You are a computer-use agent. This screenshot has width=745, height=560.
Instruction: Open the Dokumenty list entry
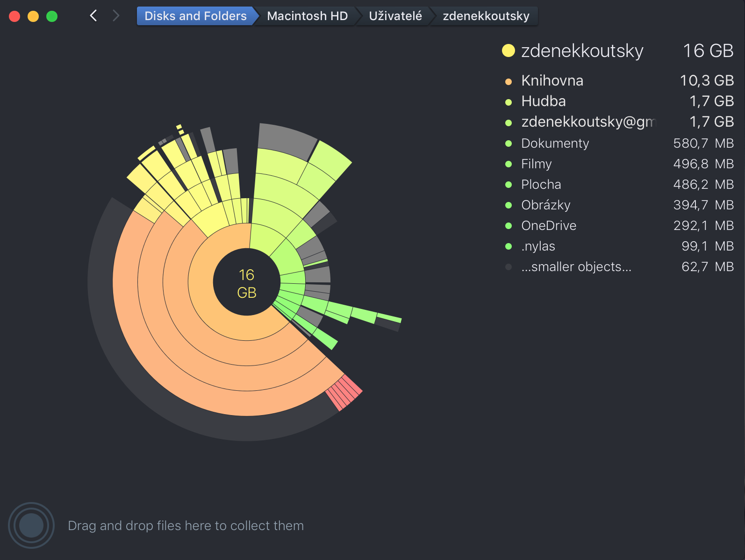(x=619, y=143)
